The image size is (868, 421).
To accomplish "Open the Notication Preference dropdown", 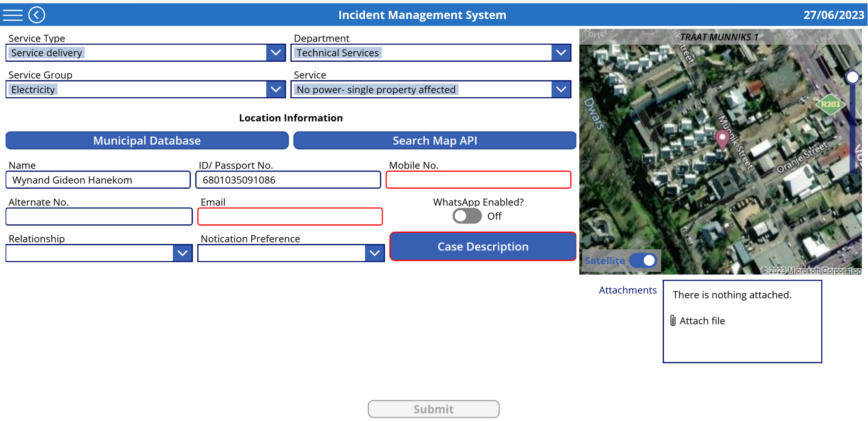I will [374, 253].
